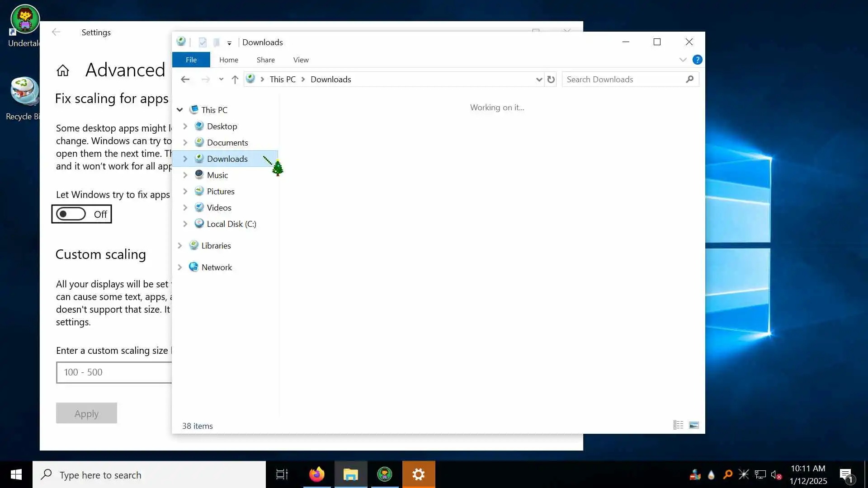Viewport: 868px width, 488px height.
Task: Open Task View on taskbar
Action: tap(282, 474)
